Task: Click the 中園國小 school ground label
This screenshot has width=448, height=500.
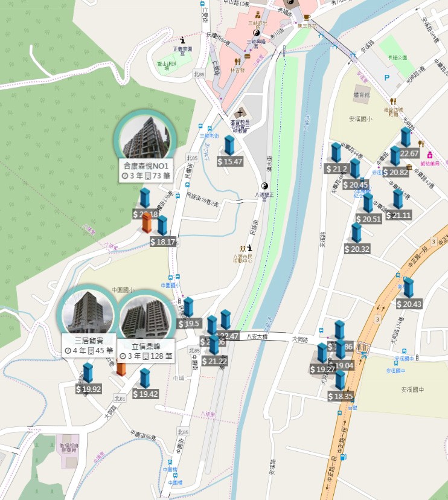Action: click(x=123, y=290)
